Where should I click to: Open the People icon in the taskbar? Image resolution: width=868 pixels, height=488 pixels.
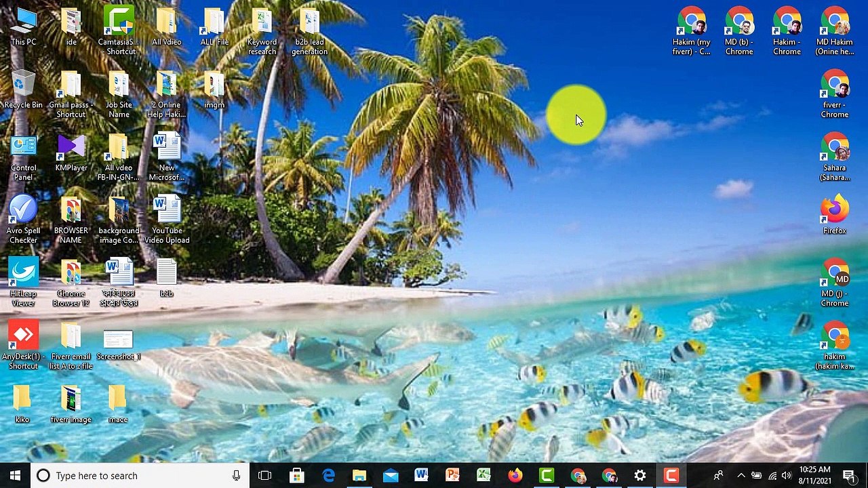coord(718,476)
